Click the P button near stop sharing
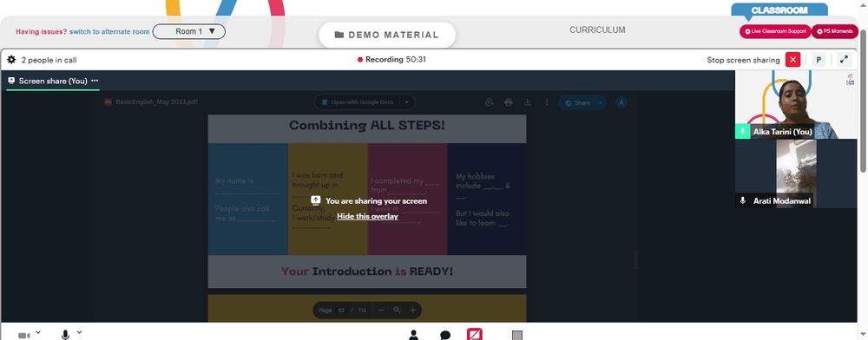This screenshot has height=340, width=868. click(819, 60)
